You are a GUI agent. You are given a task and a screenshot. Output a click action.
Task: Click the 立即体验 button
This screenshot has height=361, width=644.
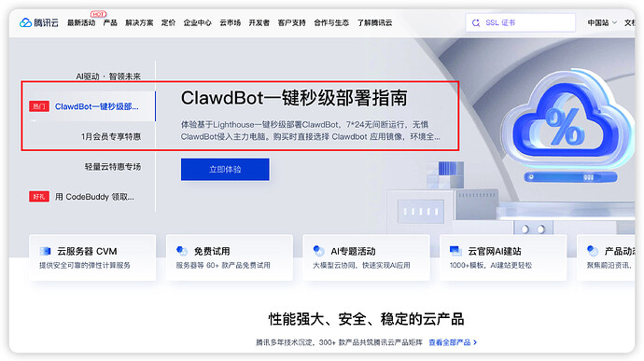click(x=225, y=169)
